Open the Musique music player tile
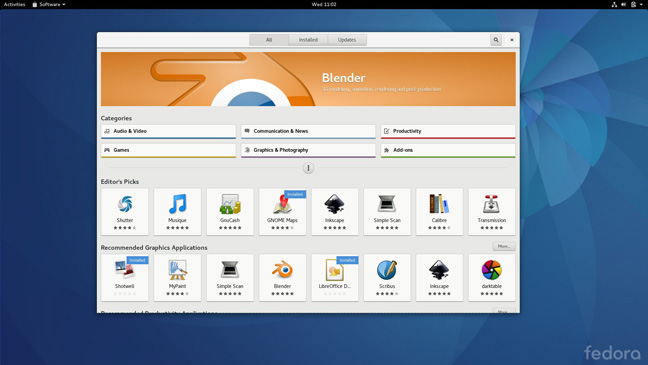This screenshot has height=365, width=648. tap(177, 212)
